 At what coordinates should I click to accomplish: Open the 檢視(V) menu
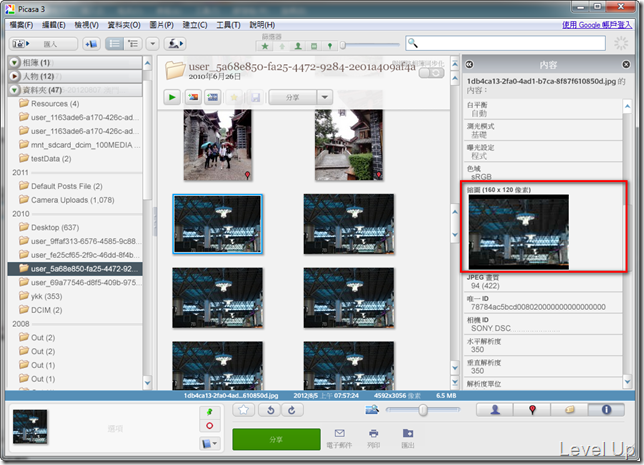pyautogui.click(x=87, y=25)
